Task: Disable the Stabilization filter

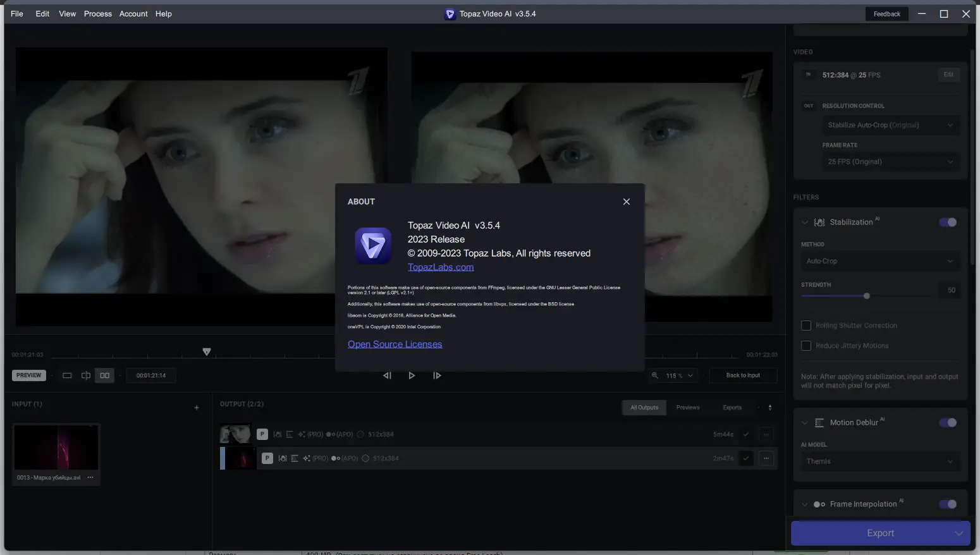Action: [x=948, y=222]
